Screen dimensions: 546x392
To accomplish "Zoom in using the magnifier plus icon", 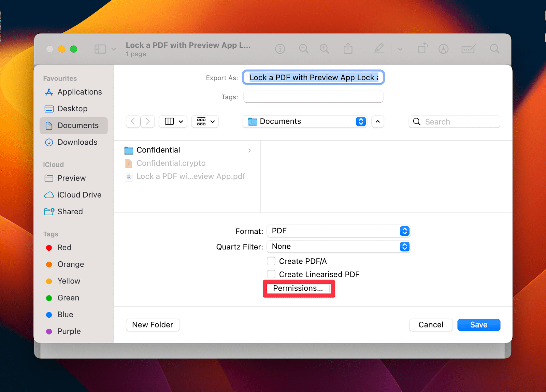I will (324, 49).
